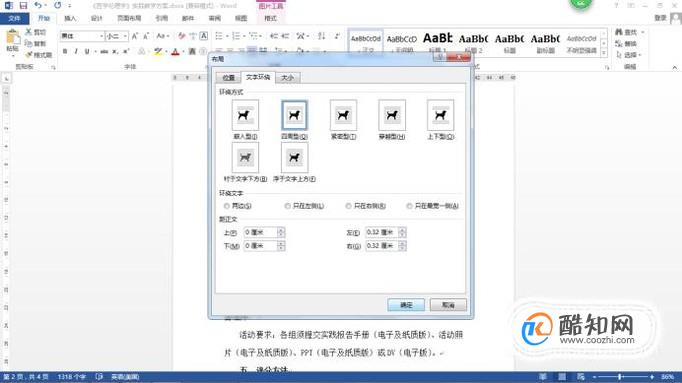Apply the 标题 1 heading style
Viewport: 682px width, 383px height.
pos(437,43)
